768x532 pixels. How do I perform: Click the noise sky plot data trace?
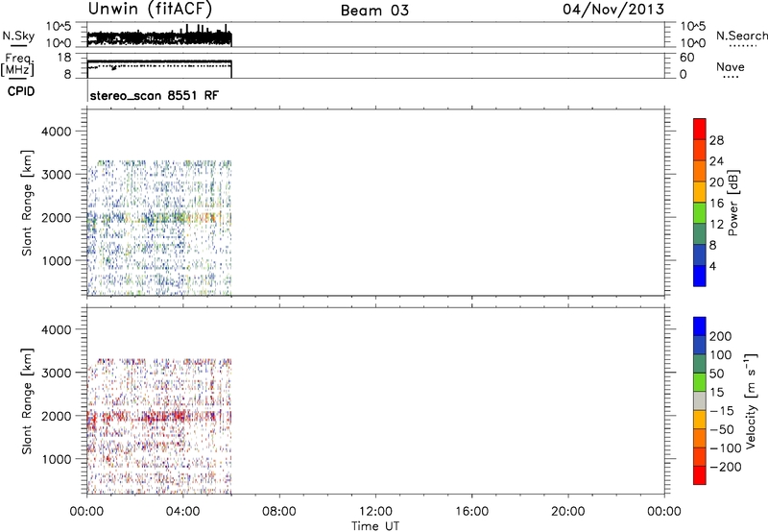click(159, 37)
